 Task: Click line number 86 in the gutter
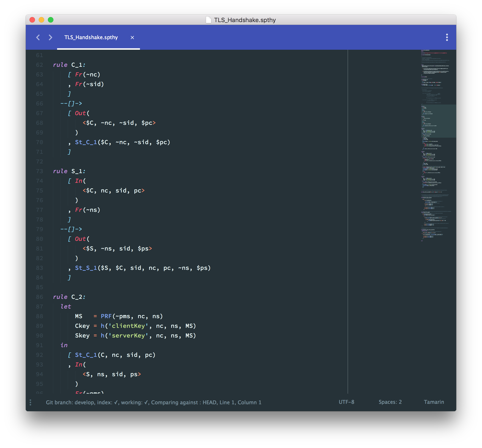(40, 297)
